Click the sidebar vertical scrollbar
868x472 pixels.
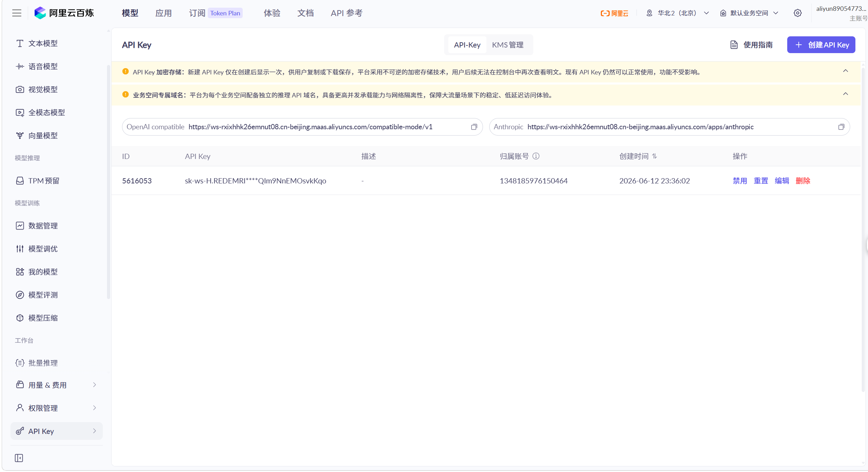click(108, 182)
